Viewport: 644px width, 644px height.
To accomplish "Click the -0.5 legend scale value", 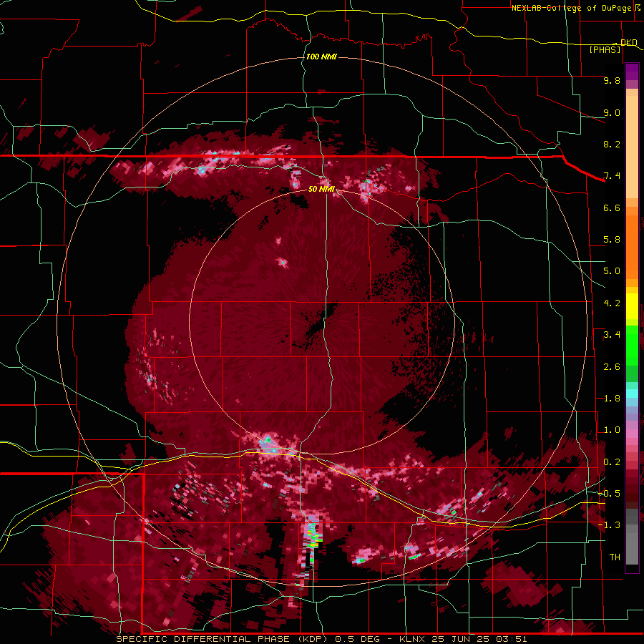I will click(609, 494).
